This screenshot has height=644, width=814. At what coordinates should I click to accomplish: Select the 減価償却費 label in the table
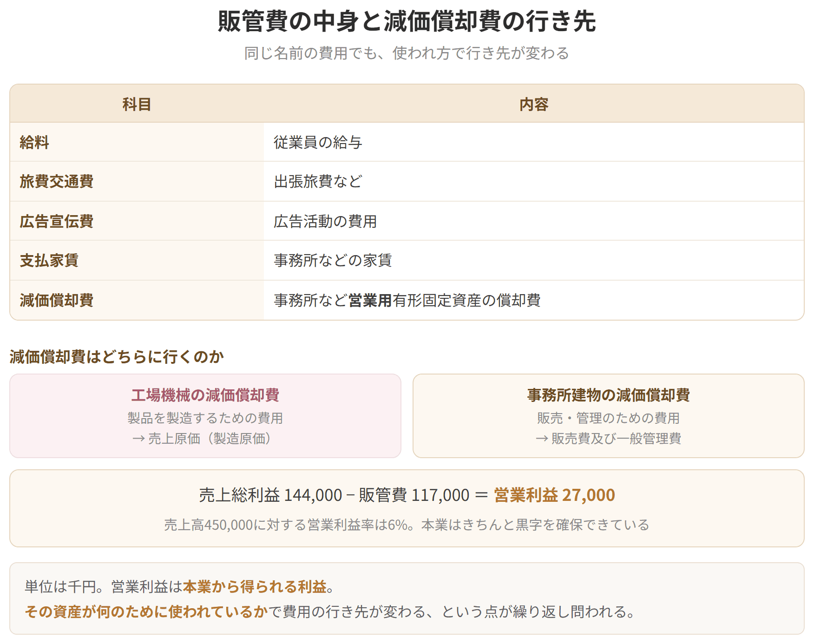[57, 300]
